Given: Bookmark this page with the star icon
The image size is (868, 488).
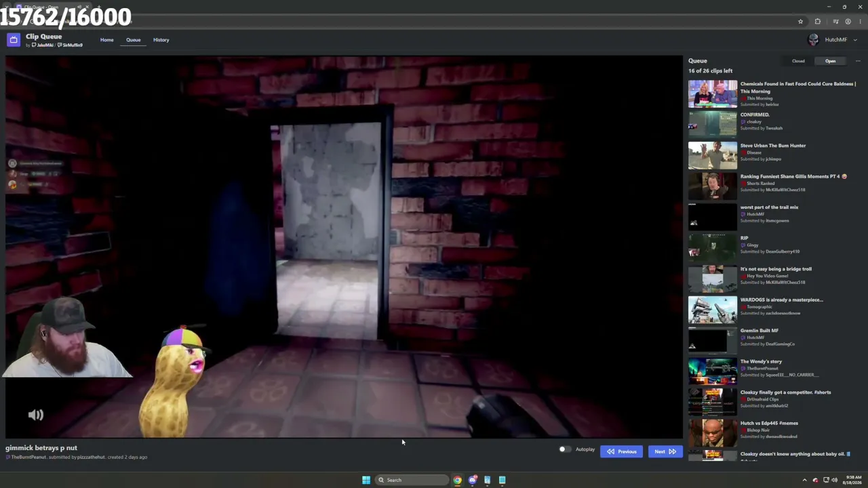Looking at the screenshot, I should (800, 22).
